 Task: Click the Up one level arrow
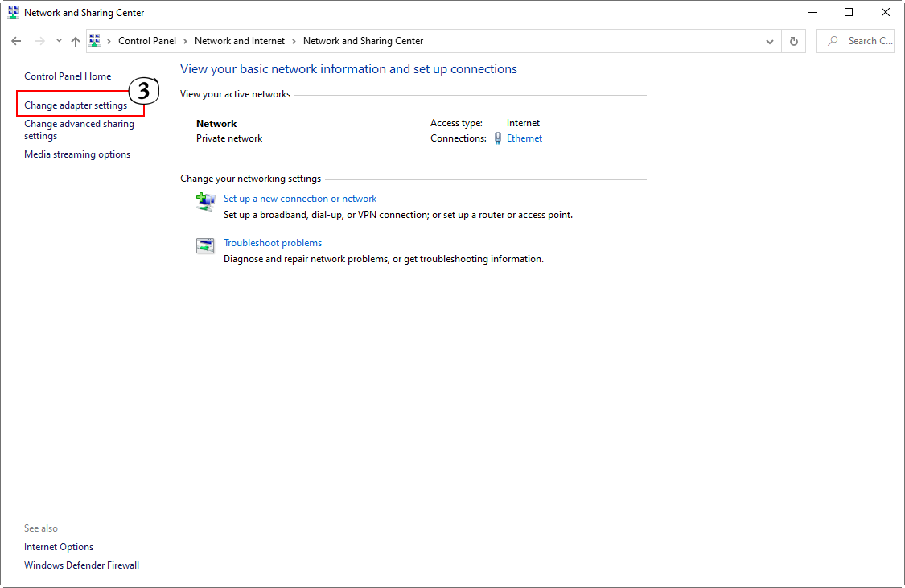76,41
